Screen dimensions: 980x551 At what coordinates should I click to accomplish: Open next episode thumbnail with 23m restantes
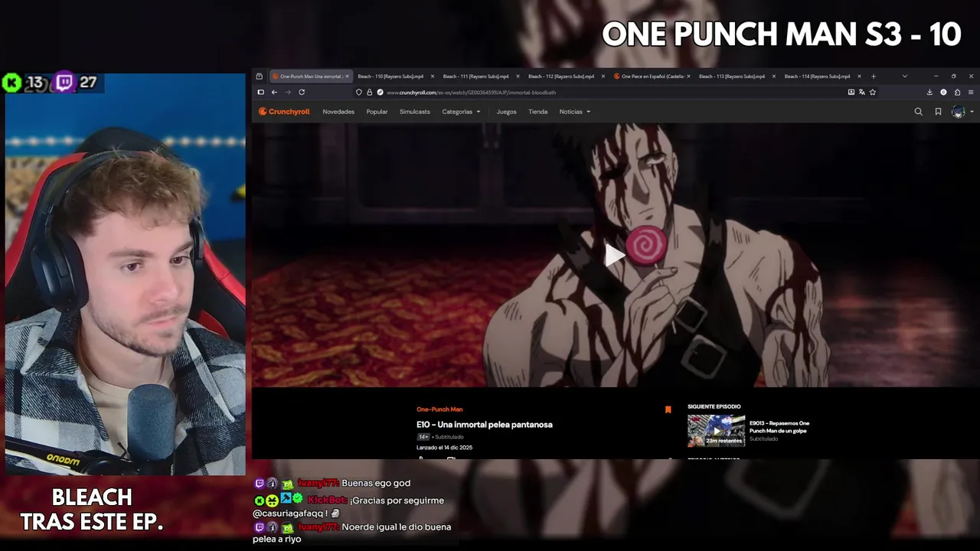point(716,431)
